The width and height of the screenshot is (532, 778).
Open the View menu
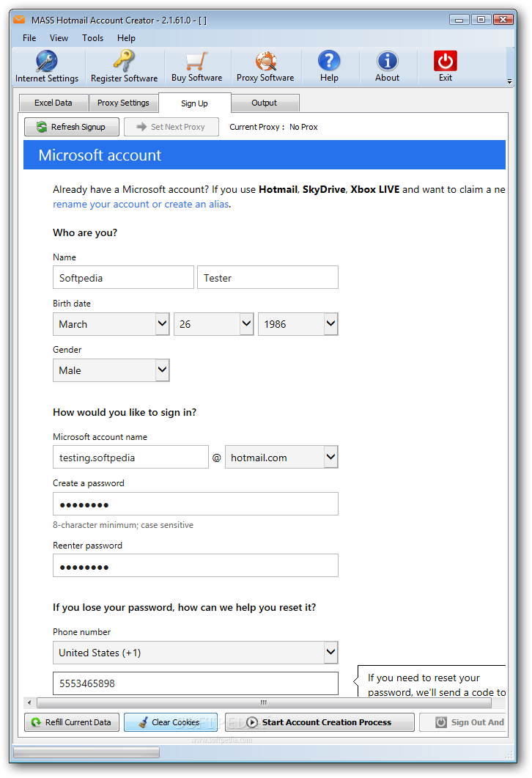click(59, 37)
